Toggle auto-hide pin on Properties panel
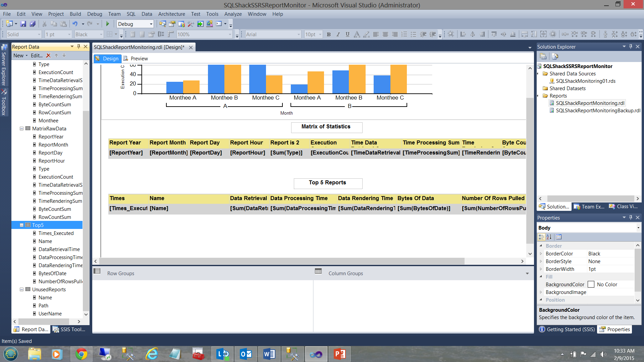 coord(631,218)
